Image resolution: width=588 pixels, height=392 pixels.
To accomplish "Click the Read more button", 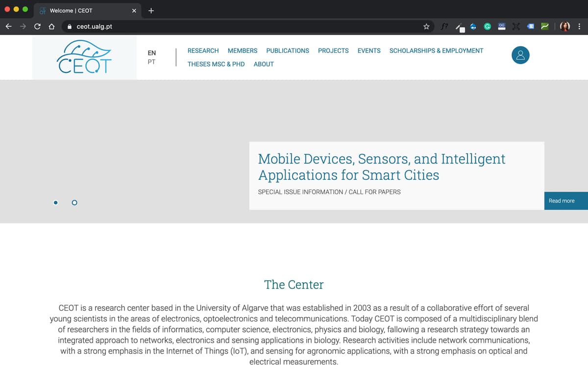I will coord(562,201).
